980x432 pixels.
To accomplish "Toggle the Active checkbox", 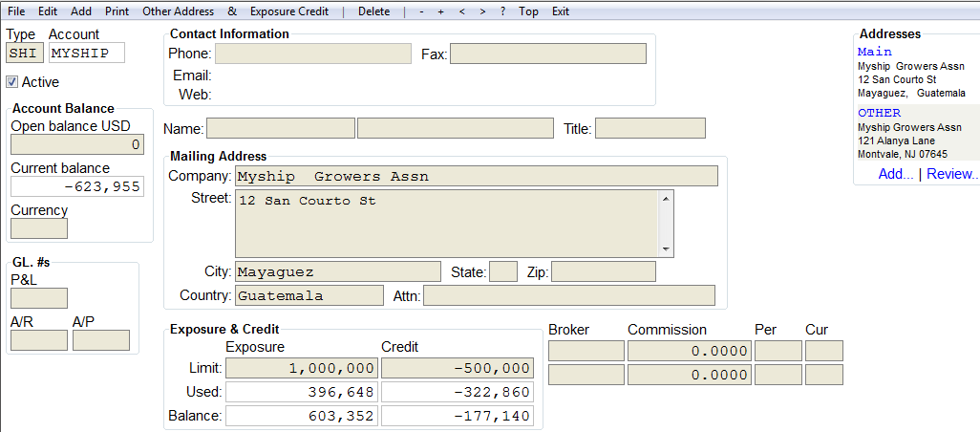I will point(11,82).
